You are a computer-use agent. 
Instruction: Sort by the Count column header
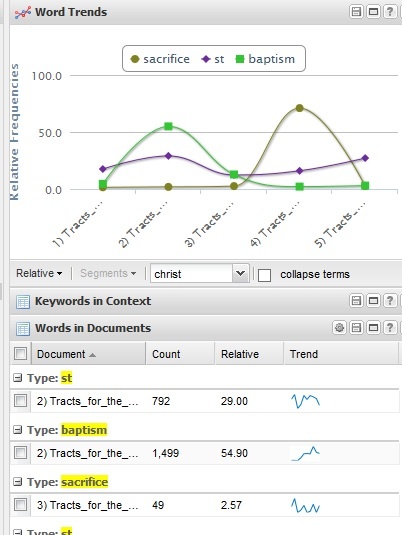[x=180, y=354]
